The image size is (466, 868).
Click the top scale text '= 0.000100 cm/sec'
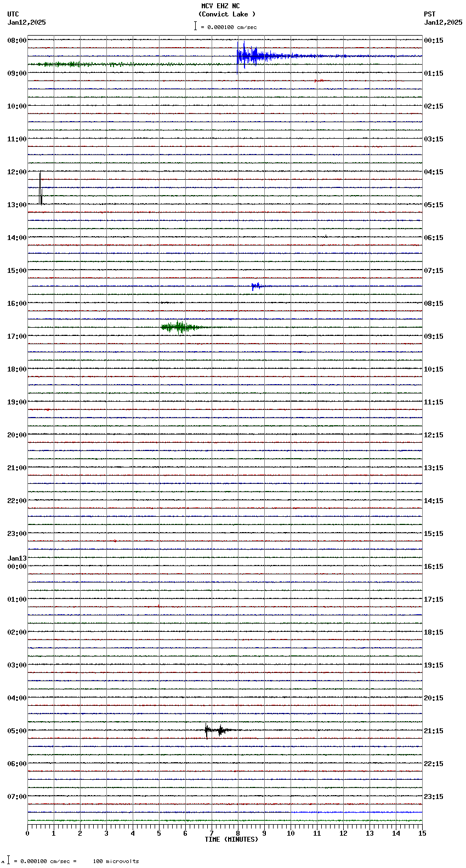click(229, 27)
